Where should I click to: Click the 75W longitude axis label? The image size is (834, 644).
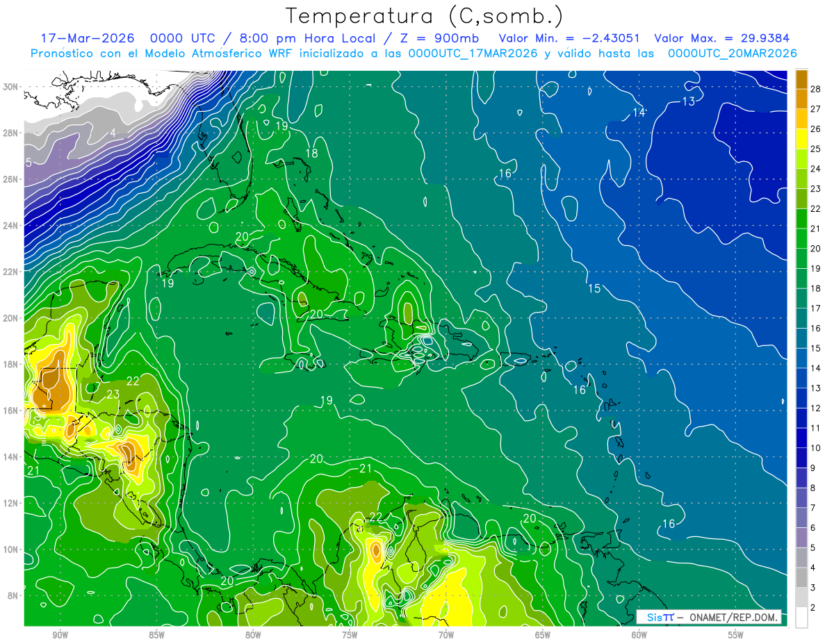point(350,635)
